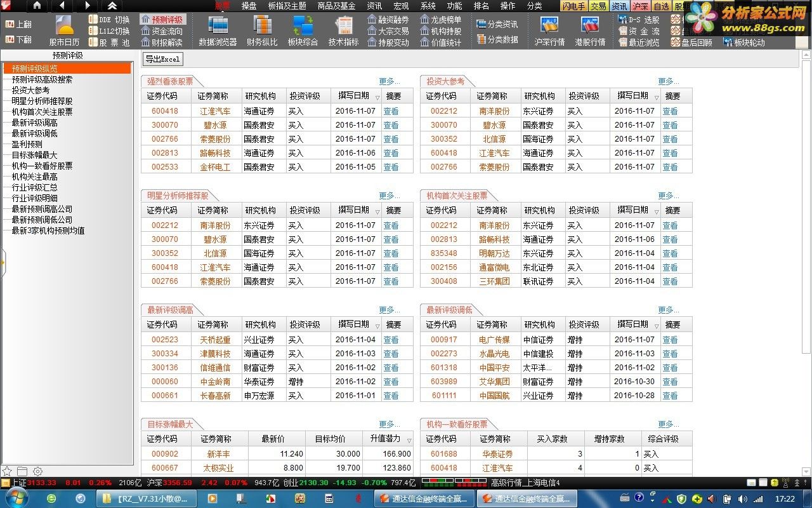The height and width of the screenshot is (508, 812).
Task: Open the 板指及主题 menu
Action: tap(287, 6)
